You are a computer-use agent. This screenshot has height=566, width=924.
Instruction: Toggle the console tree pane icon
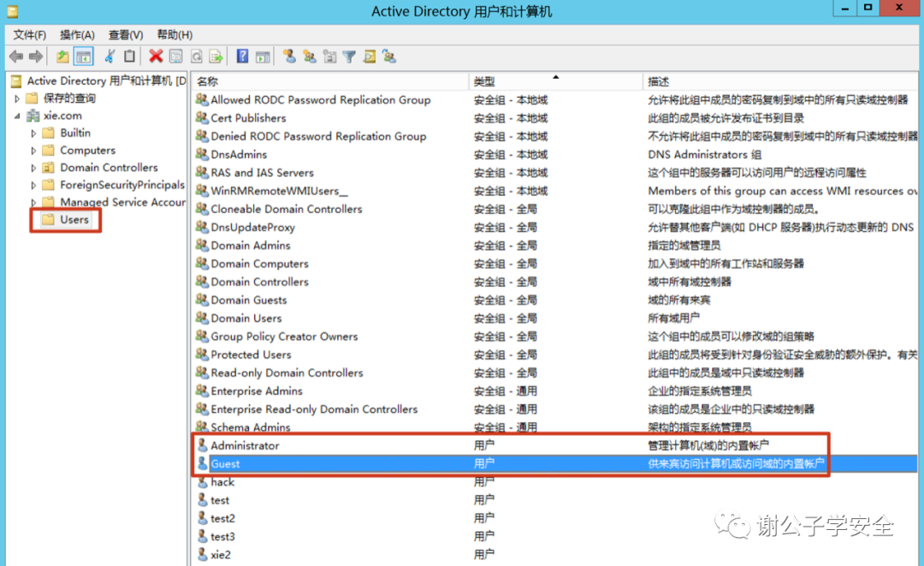click(x=84, y=57)
